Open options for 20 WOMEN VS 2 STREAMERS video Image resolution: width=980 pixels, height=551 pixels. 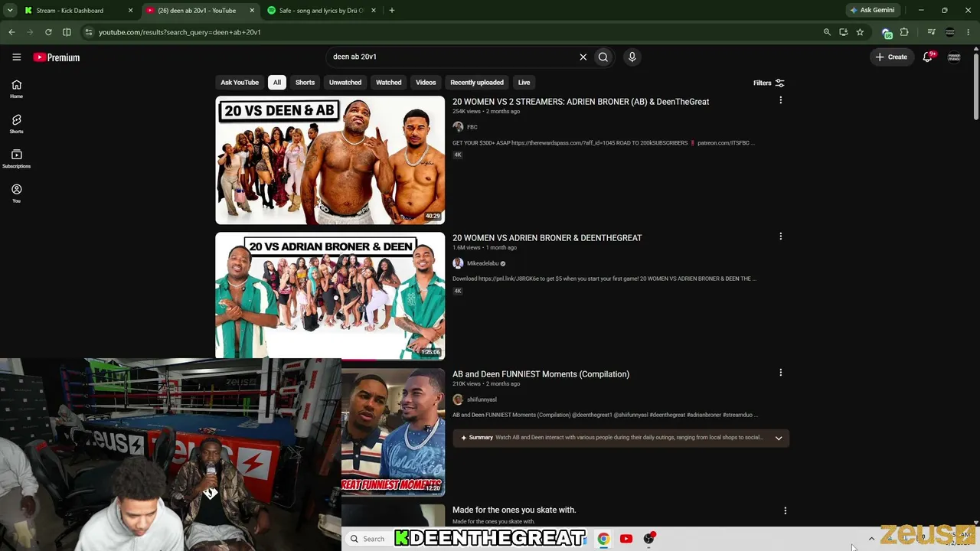(x=780, y=100)
